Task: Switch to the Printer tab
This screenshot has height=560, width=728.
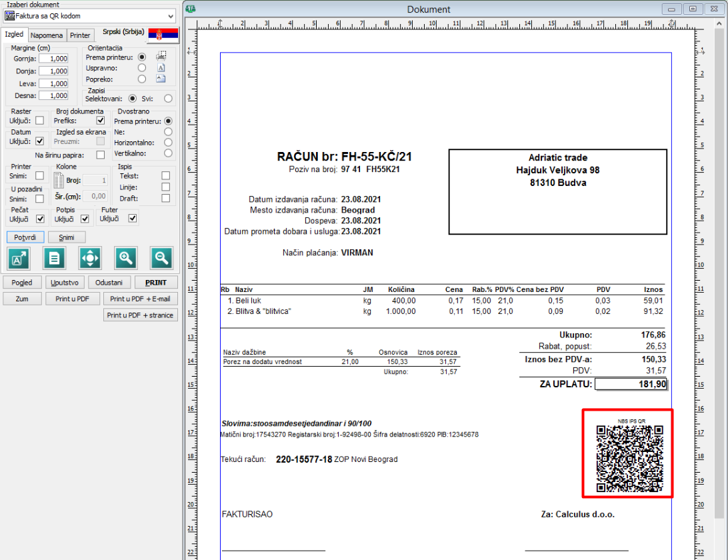Action: [80, 35]
